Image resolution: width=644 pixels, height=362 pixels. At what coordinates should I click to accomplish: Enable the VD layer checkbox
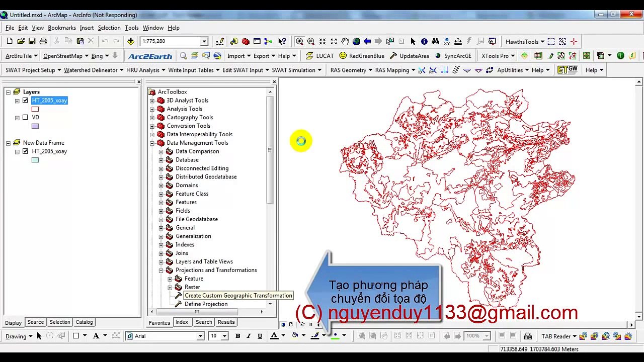tap(25, 118)
